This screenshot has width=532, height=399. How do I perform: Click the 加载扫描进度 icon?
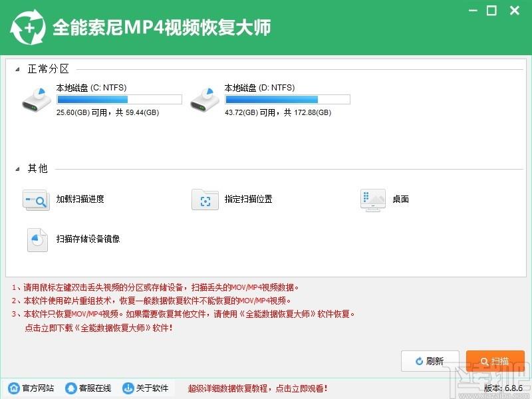pyautogui.click(x=36, y=199)
